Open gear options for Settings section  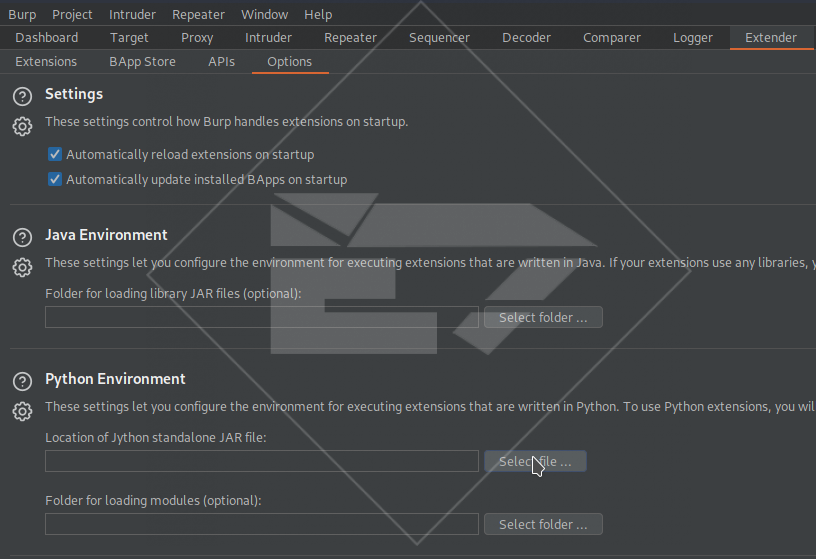pos(22,126)
